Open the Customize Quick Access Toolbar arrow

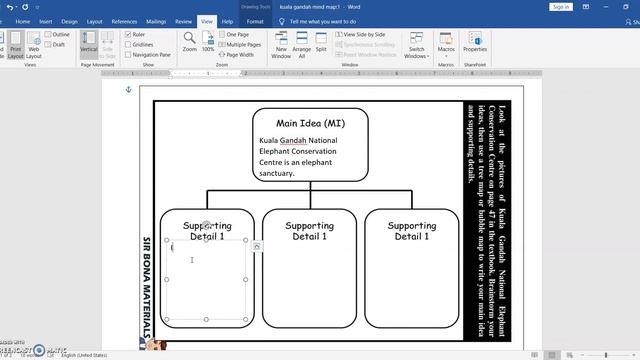click(x=37, y=7)
